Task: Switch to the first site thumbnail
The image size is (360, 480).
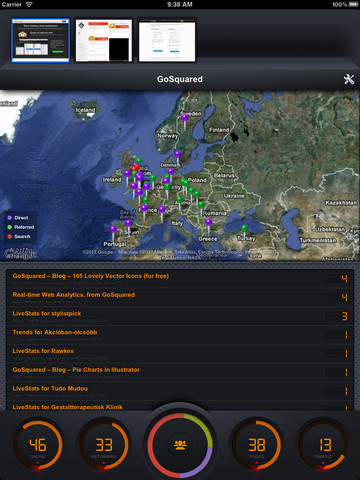Action: [41, 40]
